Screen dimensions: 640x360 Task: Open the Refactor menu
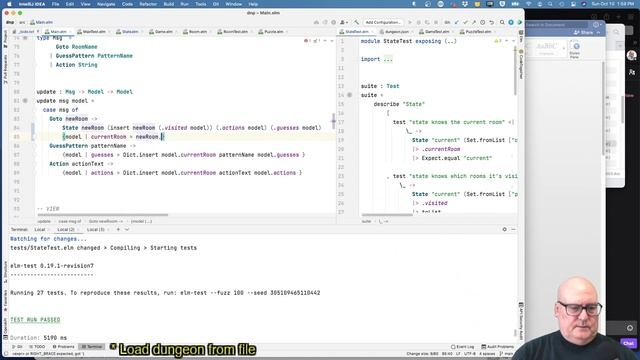(x=148, y=4)
